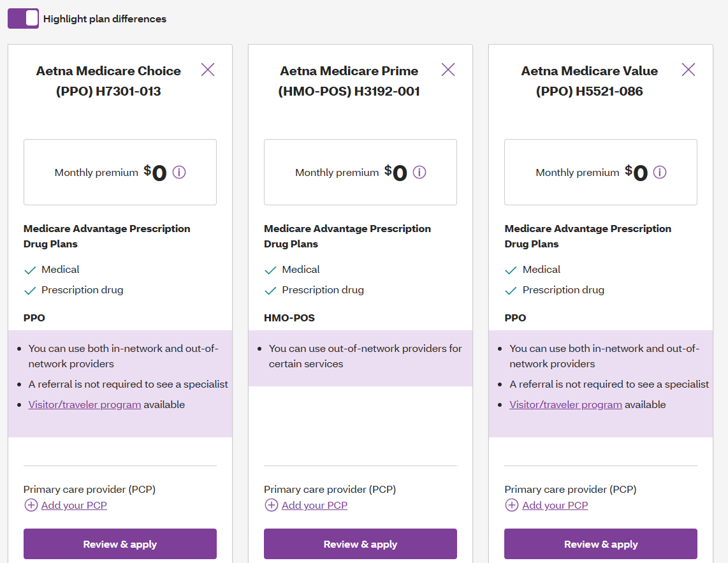This screenshot has width=728, height=563.
Task: Open premium info icon for Aetna Medicare Prime
Action: coord(419,172)
